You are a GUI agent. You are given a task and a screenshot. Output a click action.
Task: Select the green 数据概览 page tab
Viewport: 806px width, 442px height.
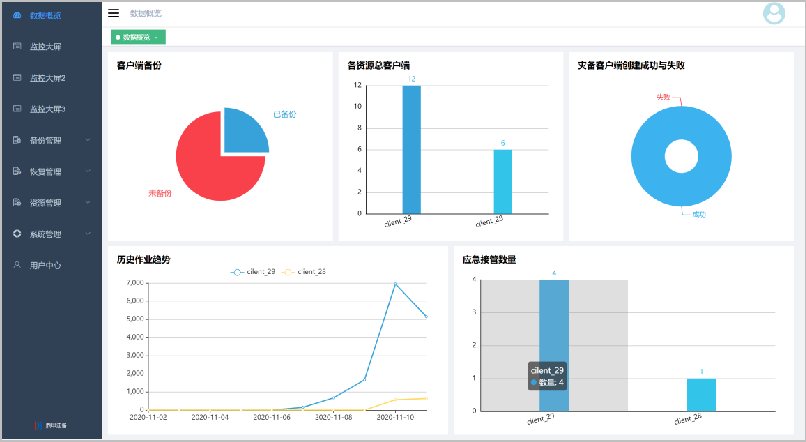[x=137, y=37]
